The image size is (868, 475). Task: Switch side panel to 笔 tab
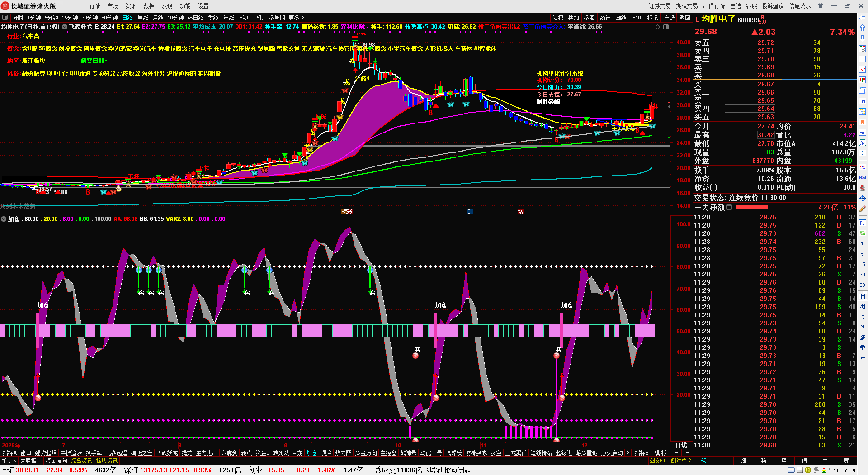pyautogui.click(x=703, y=461)
